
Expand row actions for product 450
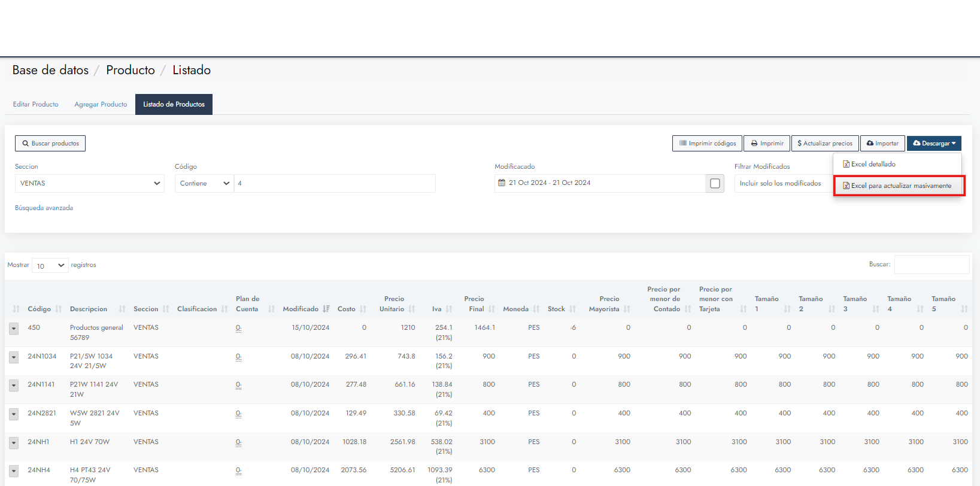[14, 329]
